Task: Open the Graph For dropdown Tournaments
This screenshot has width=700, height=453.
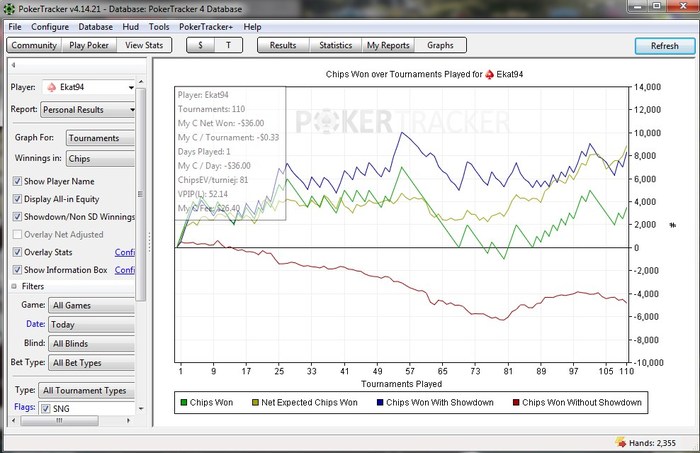Action: (x=100, y=138)
